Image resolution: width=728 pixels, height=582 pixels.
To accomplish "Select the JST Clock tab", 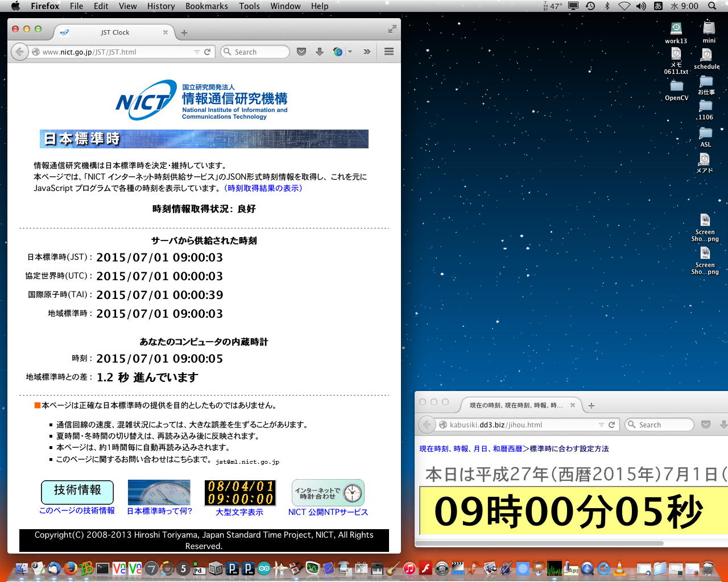I will [114, 32].
